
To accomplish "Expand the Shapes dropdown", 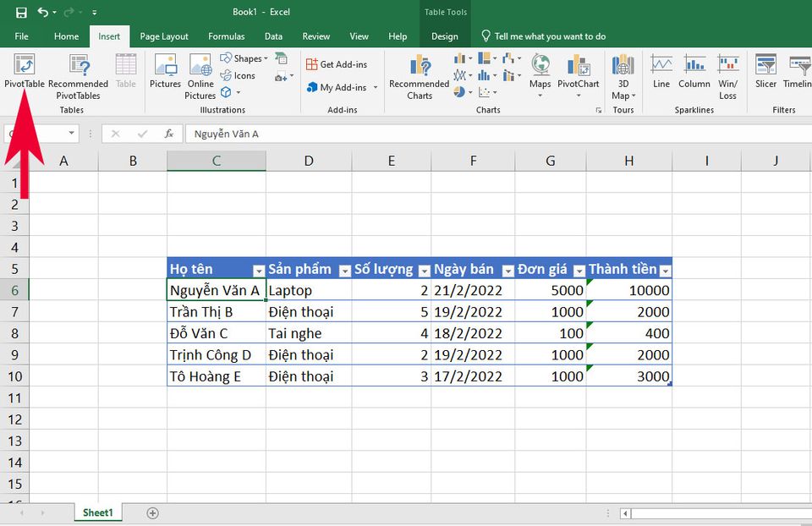I will point(244,58).
